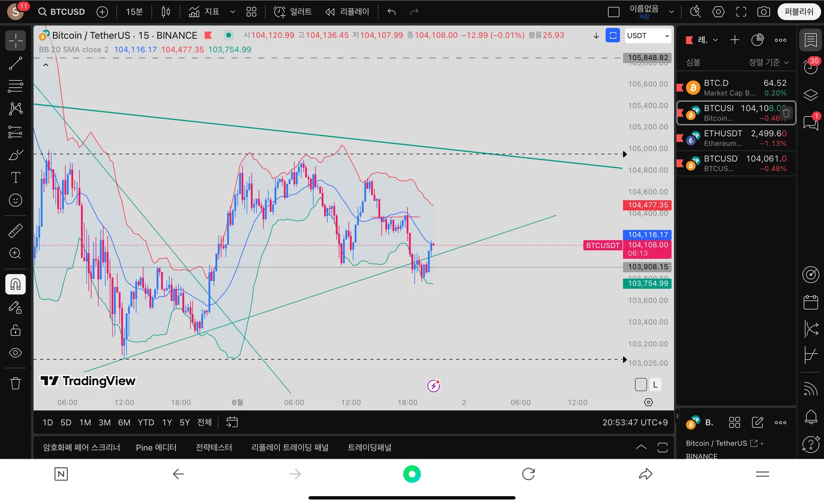This screenshot has width=824, height=504.
Task: Select ETHUSDT in the watchlist
Action: 736,138
